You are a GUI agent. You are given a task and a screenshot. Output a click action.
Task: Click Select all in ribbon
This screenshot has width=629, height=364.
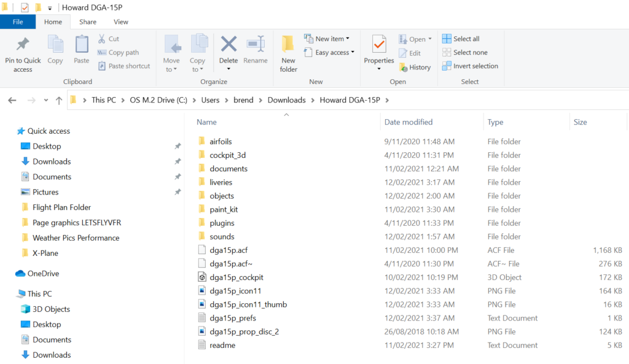coord(461,39)
